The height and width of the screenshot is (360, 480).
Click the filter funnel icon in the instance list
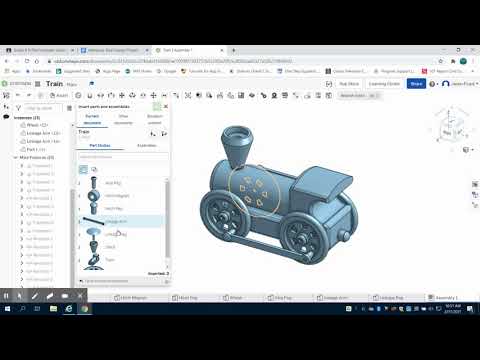click(x=18, y=108)
